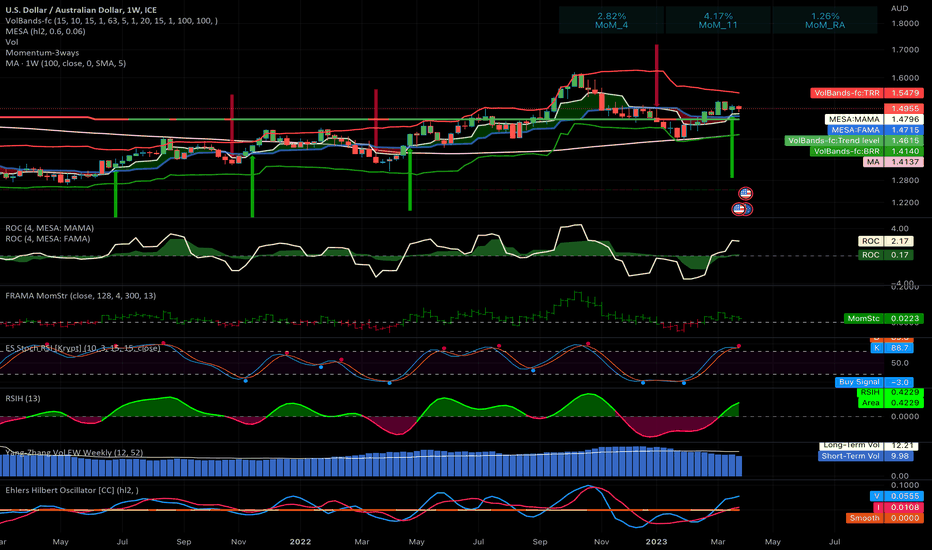Viewport: 932px width, 550px height.
Task: Click the K 88.7 value label
Action: point(892,348)
